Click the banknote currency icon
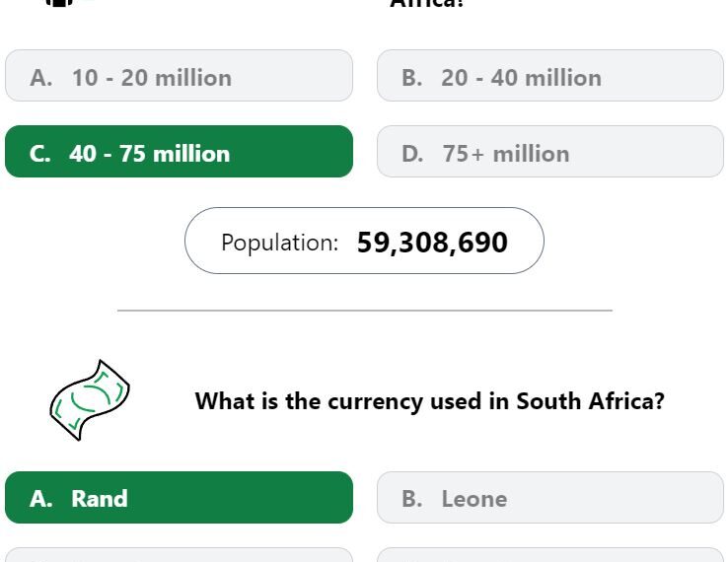Screen dimensions: 728x562 [90, 400]
